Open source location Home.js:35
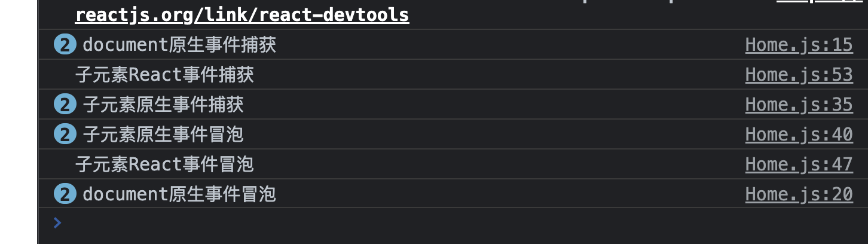Screen dimensions: 868x244 click(799, 105)
